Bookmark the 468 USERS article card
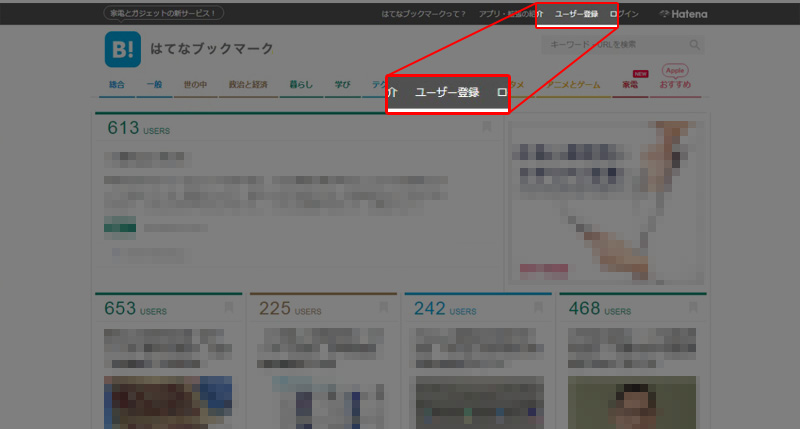800x429 pixels. tap(693, 307)
